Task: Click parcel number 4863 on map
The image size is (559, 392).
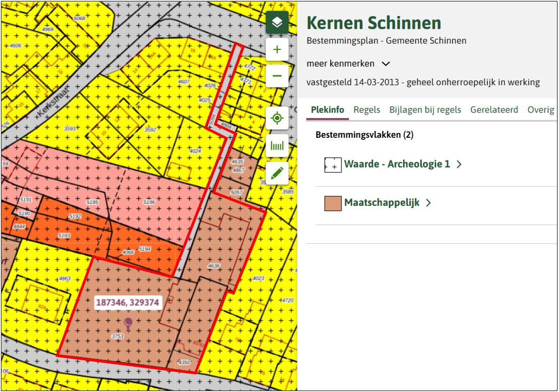Action: click(65, 278)
